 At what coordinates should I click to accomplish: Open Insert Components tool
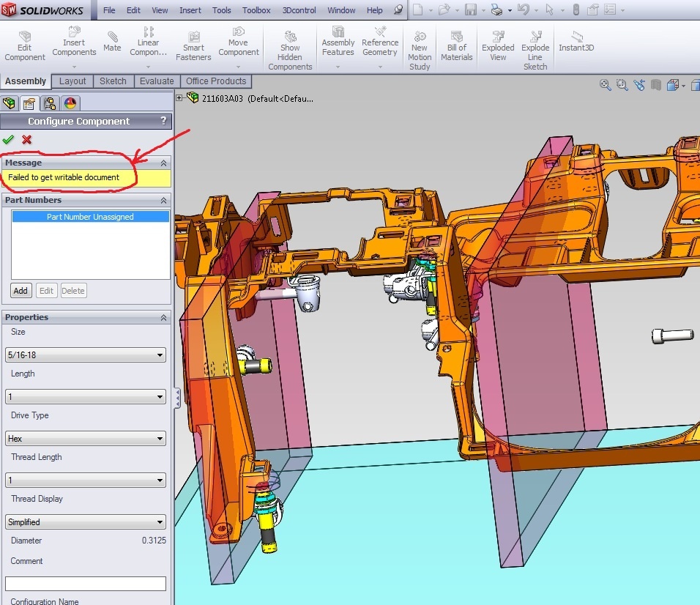(x=74, y=42)
